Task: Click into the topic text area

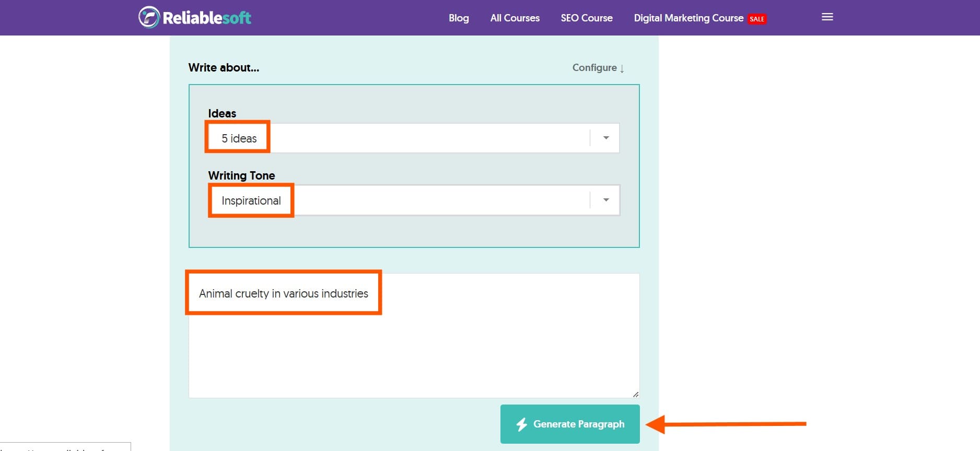Action: (x=414, y=335)
